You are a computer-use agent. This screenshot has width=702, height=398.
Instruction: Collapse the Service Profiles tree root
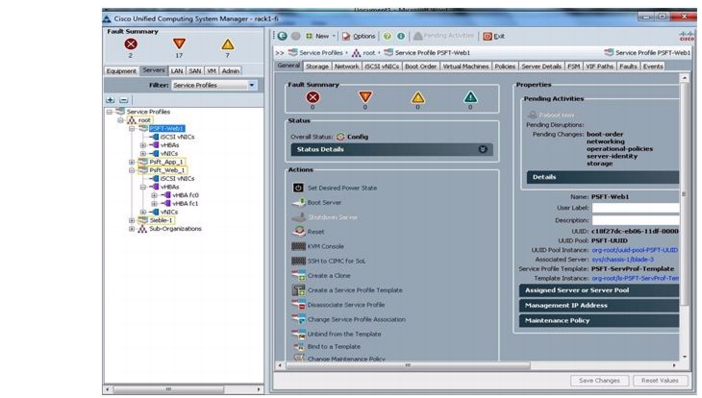tap(109, 111)
